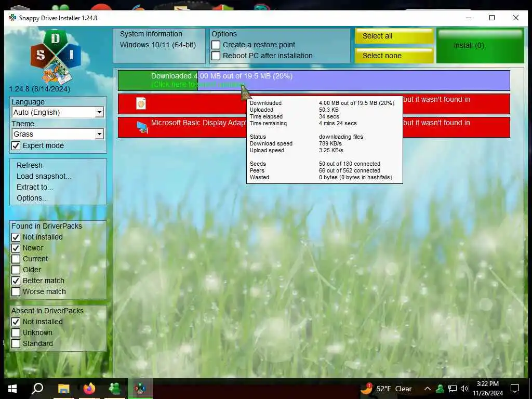The width and height of the screenshot is (532, 399).
Task: Uncheck Not installed under Absent in DriverPacks
Action: (16, 322)
